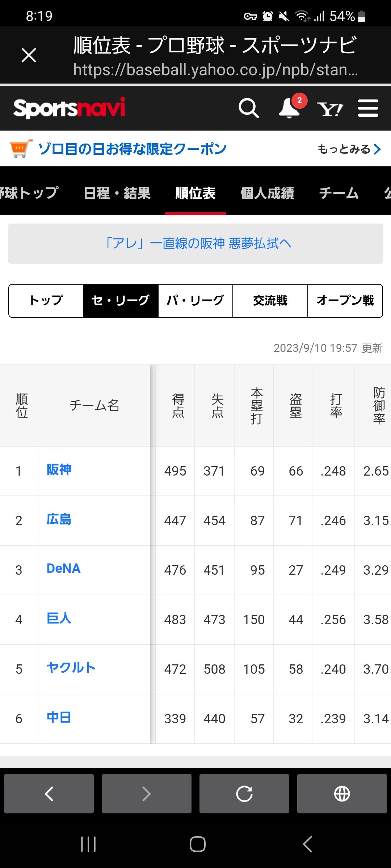
Task: Open the hamburger menu
Action: click(368, 108)
